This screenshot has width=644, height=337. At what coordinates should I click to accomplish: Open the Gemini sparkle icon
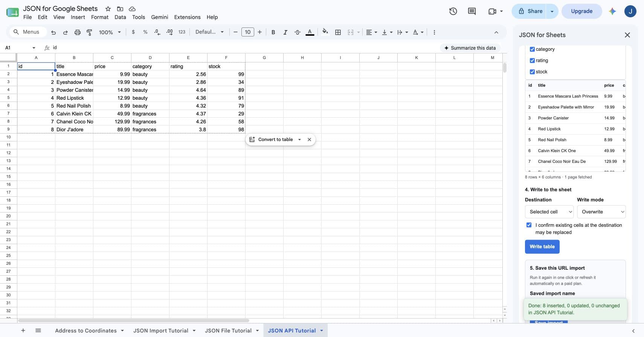pyautogui.click(x=612, y=11)
